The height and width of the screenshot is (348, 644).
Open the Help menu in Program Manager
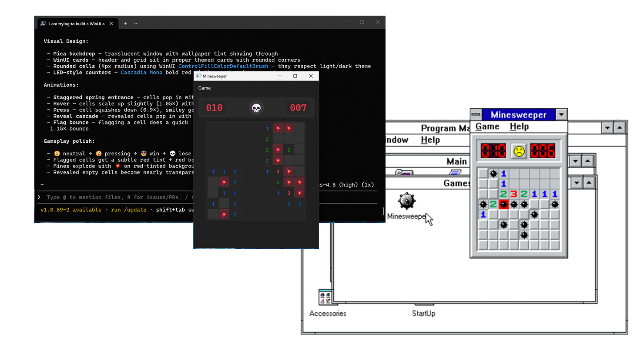point(430,140)
